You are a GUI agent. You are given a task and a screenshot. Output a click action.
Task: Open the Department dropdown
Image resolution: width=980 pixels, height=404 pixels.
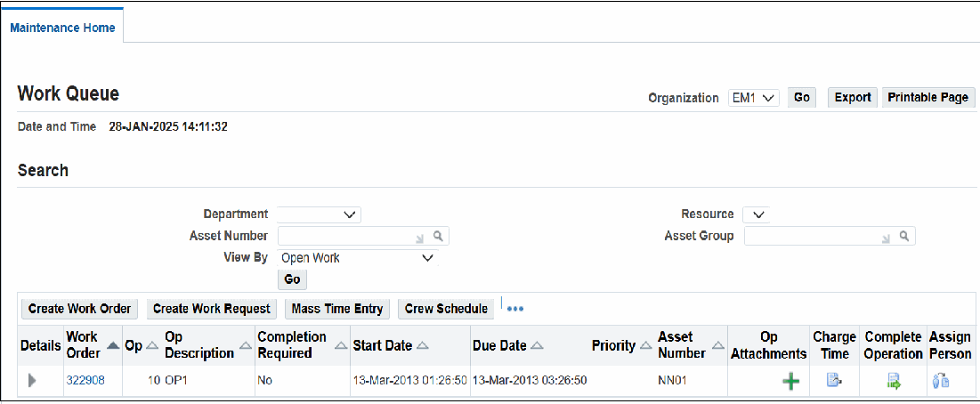pos(320,214)
